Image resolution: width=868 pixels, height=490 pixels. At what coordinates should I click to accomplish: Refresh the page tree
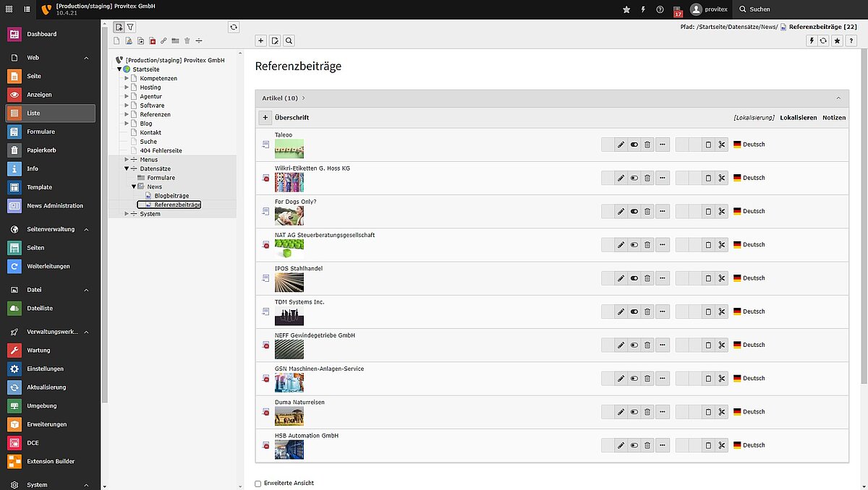tap(234, 27)
